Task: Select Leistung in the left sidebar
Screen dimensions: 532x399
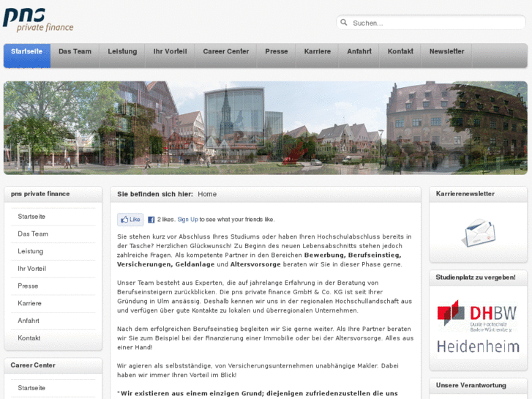Action: point(53,251)
